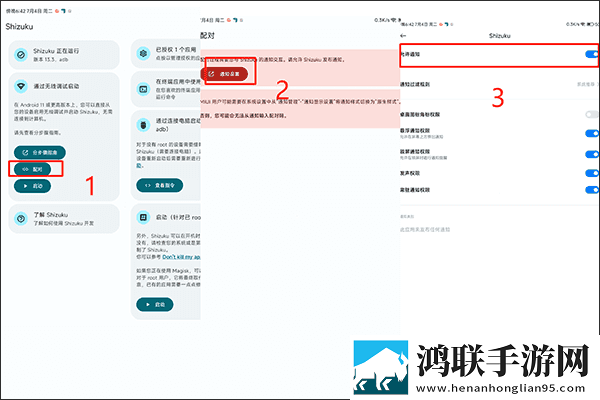This screenshot has width=600, height=400.
Task: Open the 通知过滤规则 notification filter rule row
Action: tap(499, 84)
